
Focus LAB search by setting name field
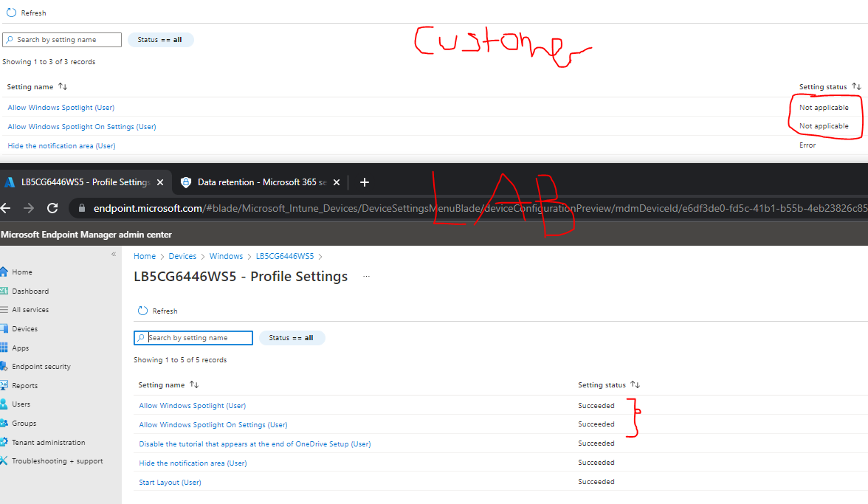(x=193, y=338)
